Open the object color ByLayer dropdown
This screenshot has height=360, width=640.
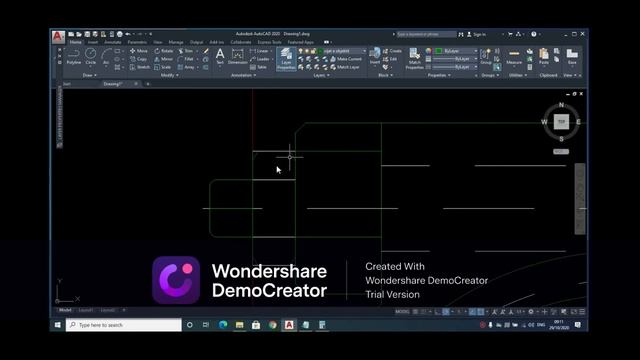pos(456,51)
